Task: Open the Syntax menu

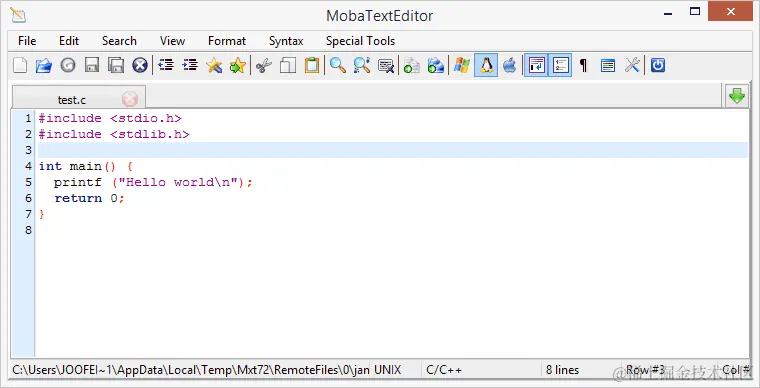Action: point(286,41)
